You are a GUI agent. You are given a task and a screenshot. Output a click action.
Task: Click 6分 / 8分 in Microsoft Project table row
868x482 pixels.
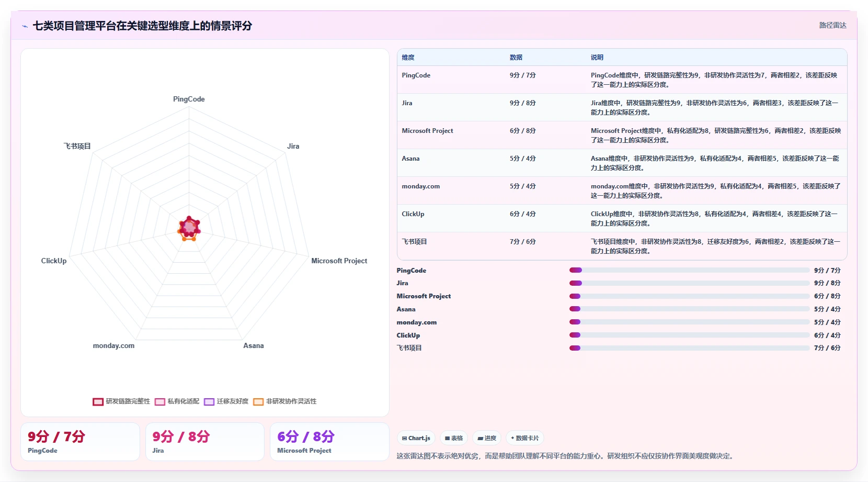coord(523,131)
